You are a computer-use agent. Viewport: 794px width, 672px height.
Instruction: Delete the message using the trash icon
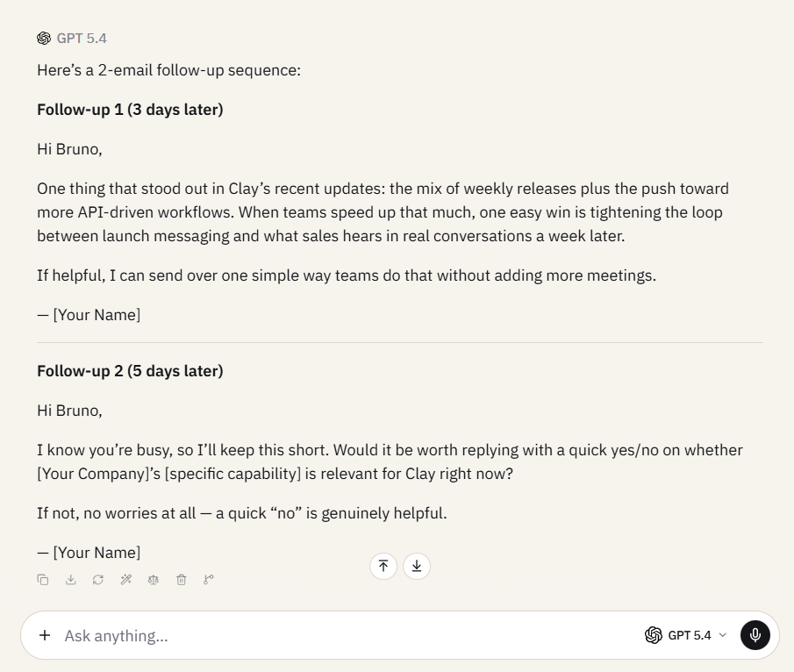pyautogui.click(x=182, y=579)
